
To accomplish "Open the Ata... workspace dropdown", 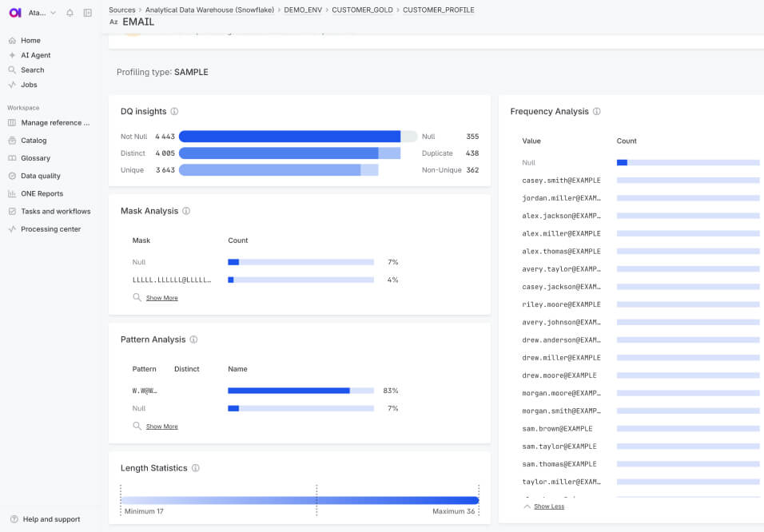I will (43, 13).
